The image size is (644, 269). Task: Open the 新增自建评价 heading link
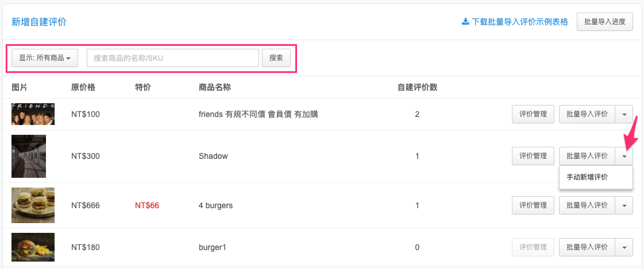(39, 22)
